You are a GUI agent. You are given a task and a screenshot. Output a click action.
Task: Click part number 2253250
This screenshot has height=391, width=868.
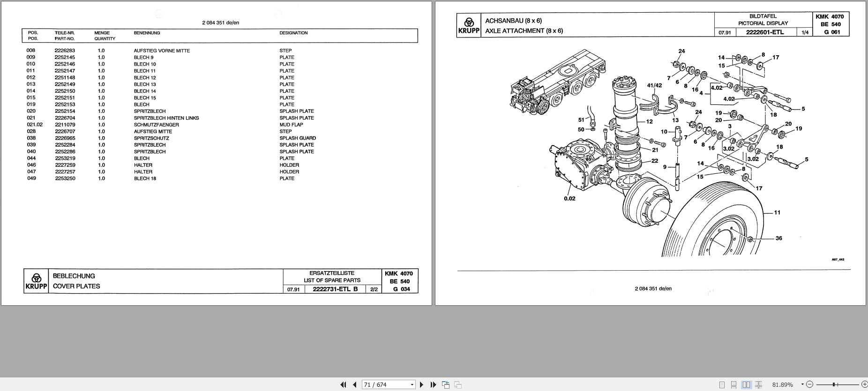[x=65, y=178]
